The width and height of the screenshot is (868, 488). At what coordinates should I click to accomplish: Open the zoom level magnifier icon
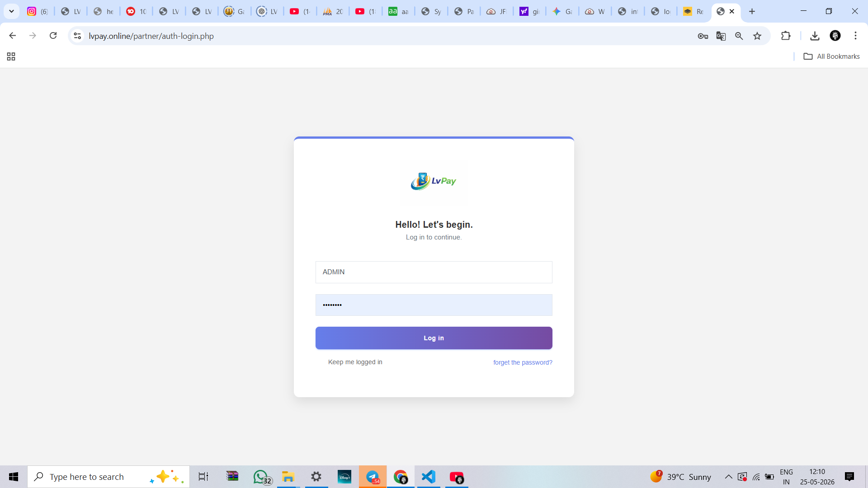pos(739,36)
